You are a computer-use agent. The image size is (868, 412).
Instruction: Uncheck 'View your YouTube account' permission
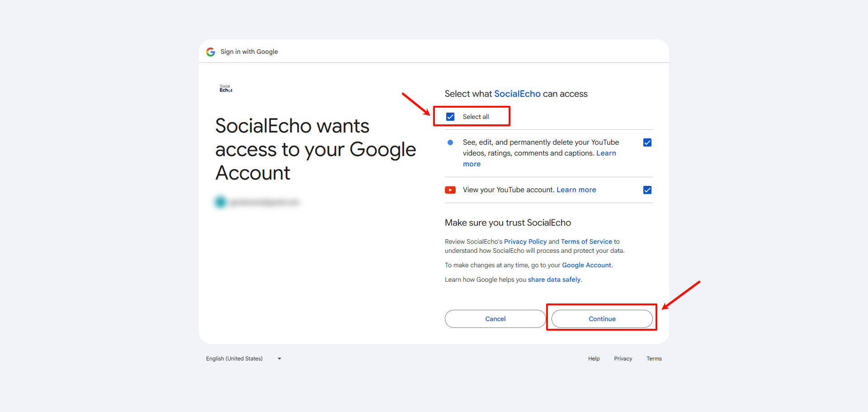[x=647, y=190]
